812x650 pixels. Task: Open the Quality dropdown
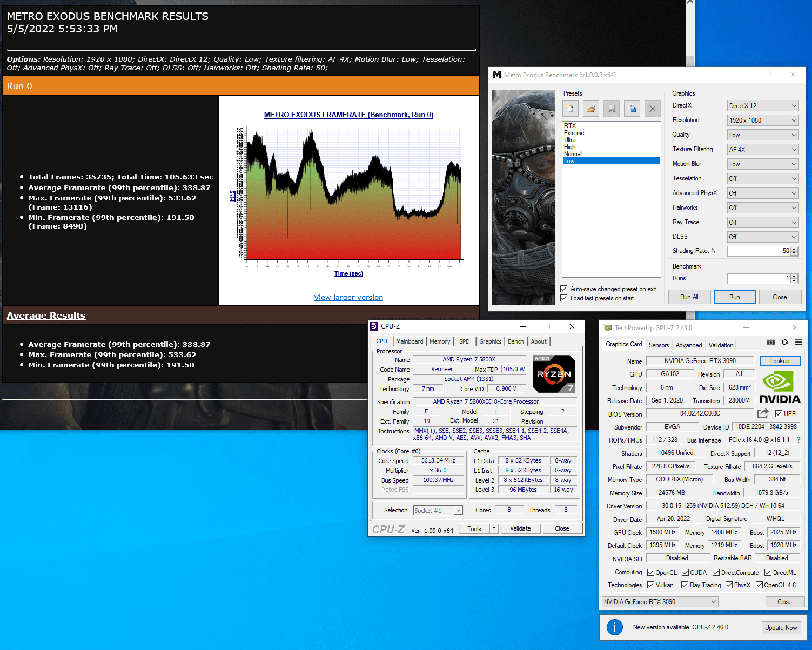coord(763,135)
